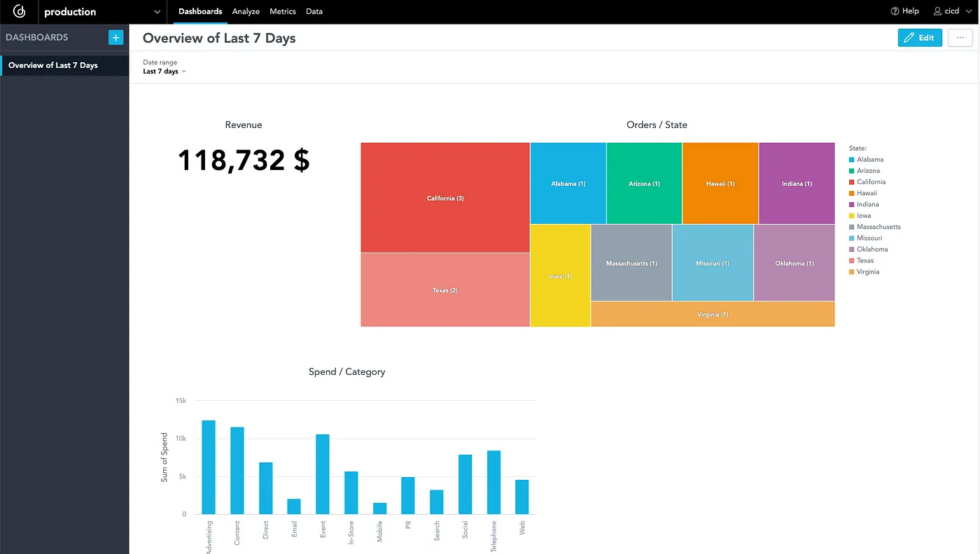Open the Metrics tab
The width and height of the screenshot is (980, 554).
[x=283, y=11]
